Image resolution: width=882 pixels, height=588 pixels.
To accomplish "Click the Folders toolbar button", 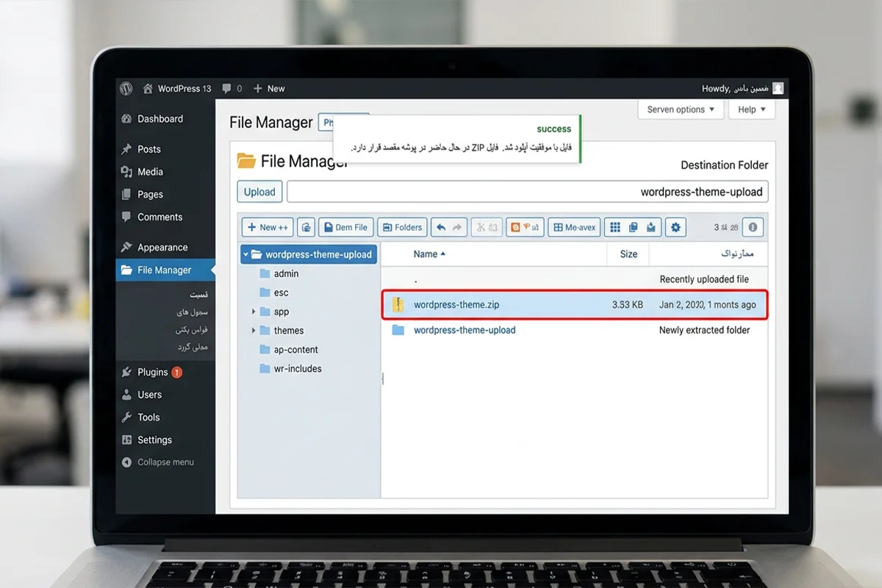I will point(402,227).
